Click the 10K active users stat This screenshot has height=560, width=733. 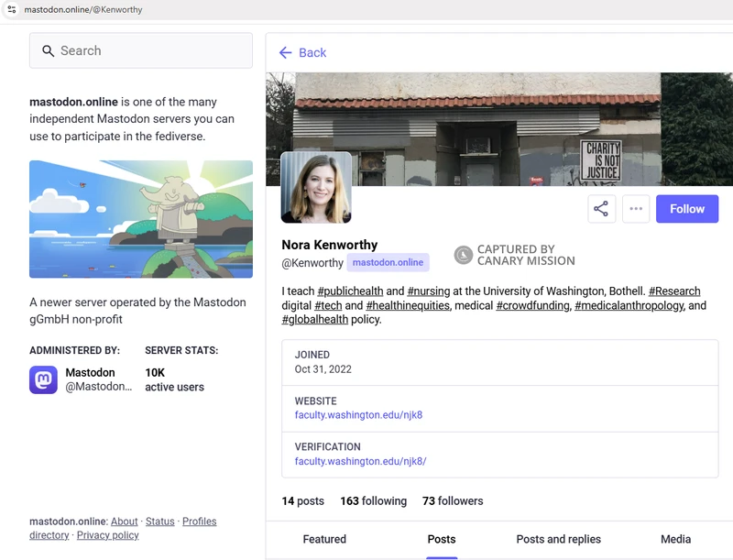coord(174,379)
